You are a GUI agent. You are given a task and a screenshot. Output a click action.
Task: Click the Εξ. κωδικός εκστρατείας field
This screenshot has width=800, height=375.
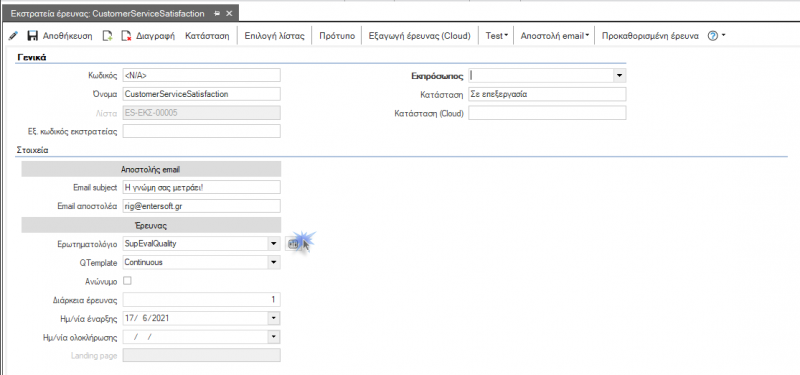pos(202,131)
